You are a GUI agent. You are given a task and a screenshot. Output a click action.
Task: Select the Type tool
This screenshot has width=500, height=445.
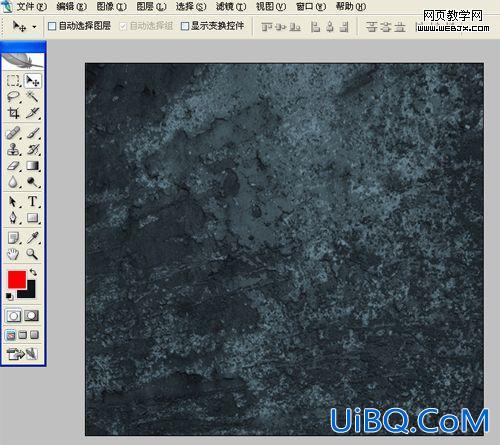click(x=33, y=201)
